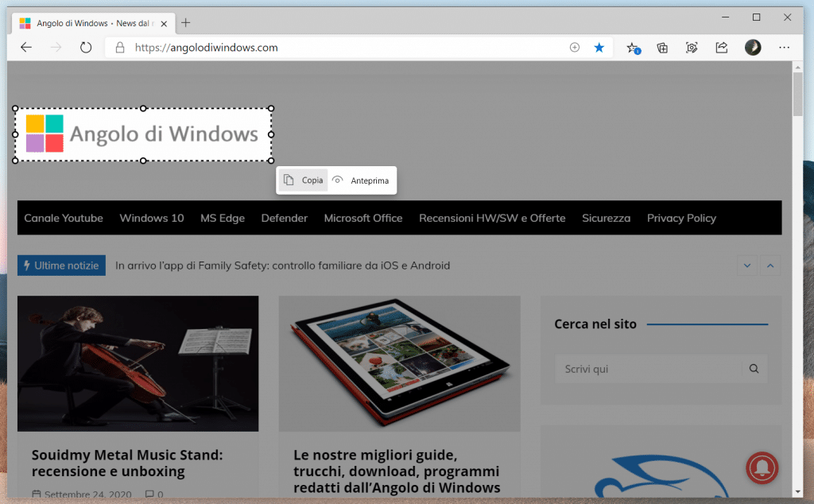Click the Web capture toolbar icon
814x504 pixels.
[x=692, y=48]
